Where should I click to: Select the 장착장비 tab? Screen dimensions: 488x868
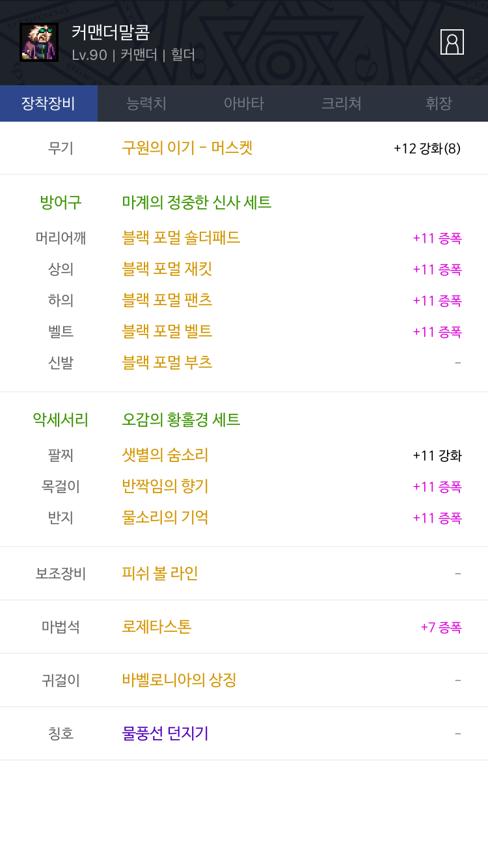point(49,103)
